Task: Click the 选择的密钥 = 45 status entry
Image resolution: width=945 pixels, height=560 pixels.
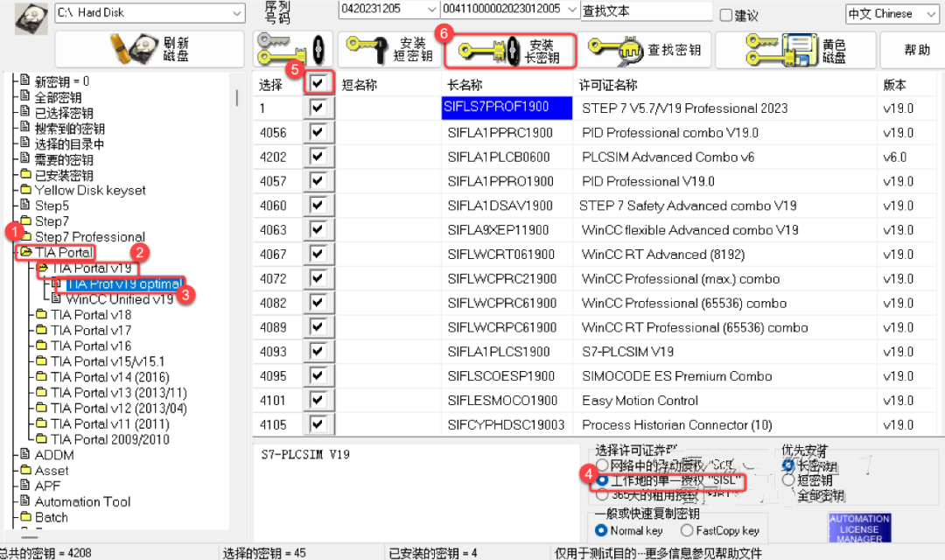Action: 264,553
